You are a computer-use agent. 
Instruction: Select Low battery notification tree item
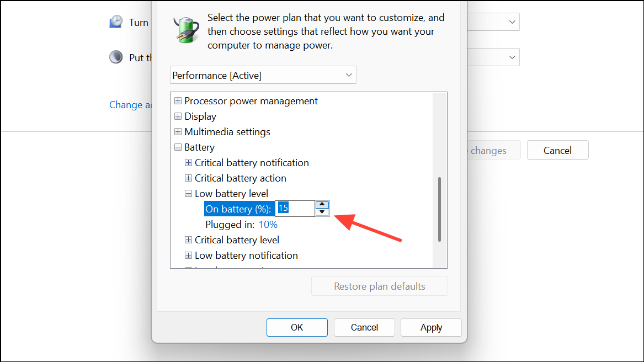247,255
